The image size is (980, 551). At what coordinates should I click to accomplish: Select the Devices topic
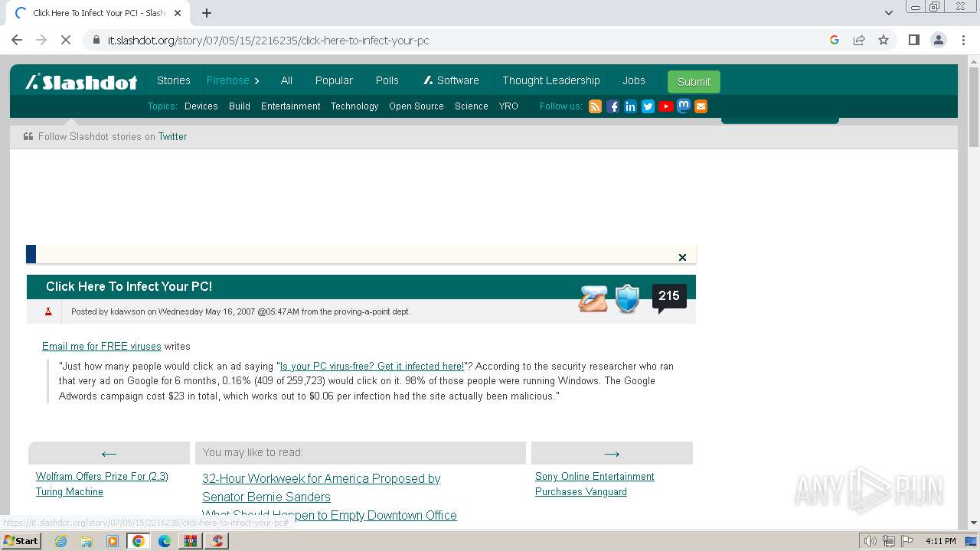[201, 106]
